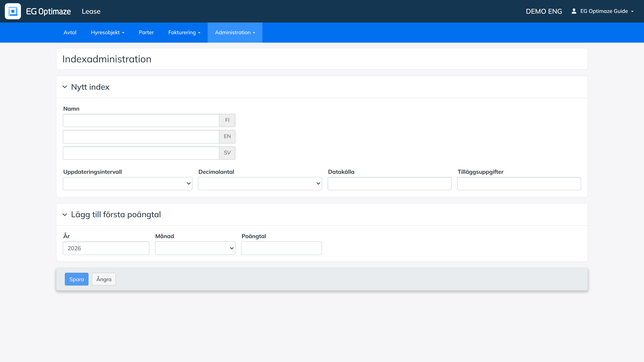Click the EG Optimaze logo icon
The width and height of the screenshot is (644, 362).
tap(13, 11)
